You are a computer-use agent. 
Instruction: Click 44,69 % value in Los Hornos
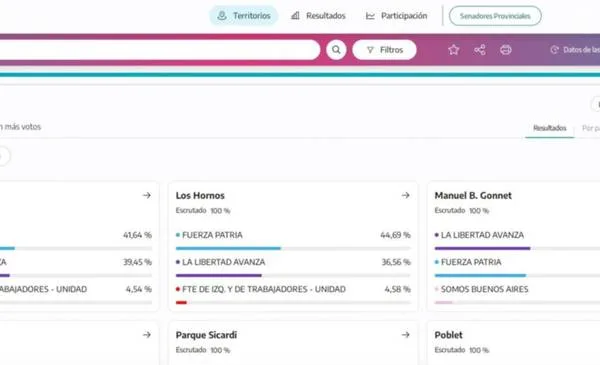[x=395, y=235]
